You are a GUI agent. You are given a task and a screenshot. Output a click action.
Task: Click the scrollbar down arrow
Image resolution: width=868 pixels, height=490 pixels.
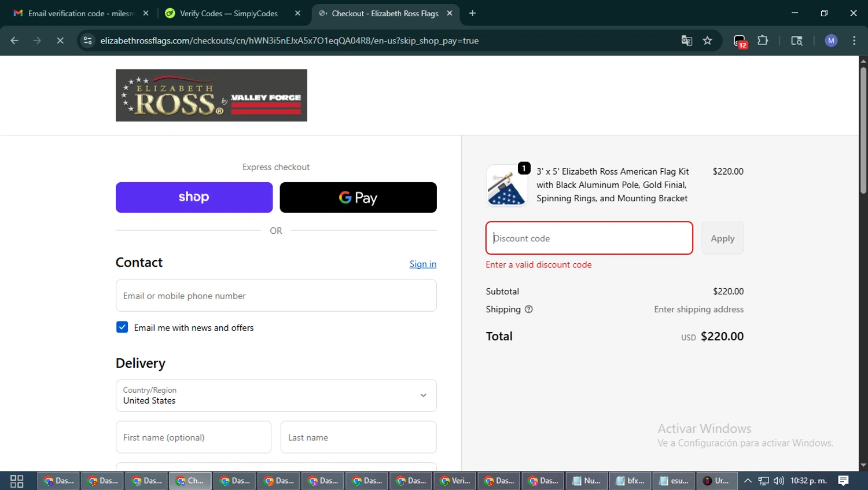point(863,465)
